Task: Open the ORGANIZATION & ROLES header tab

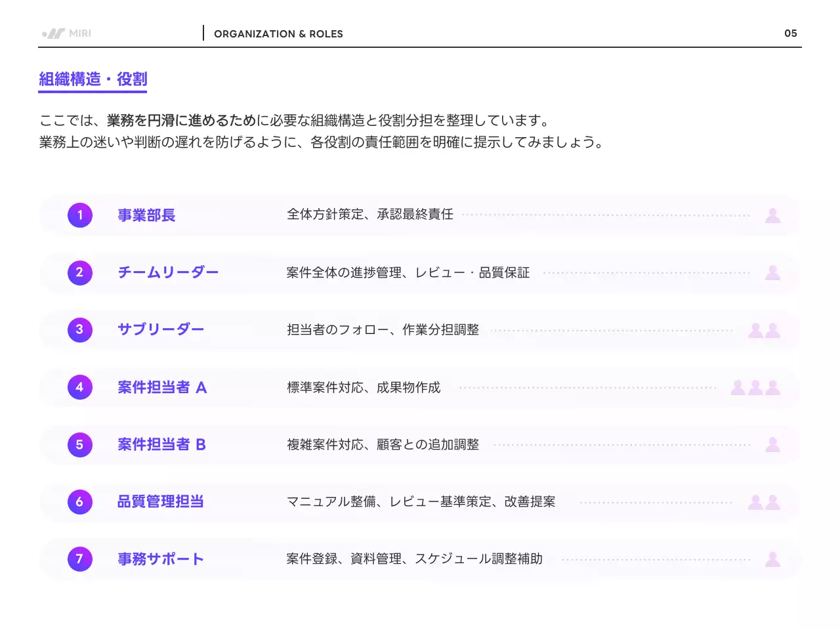Action: (278, 33)
